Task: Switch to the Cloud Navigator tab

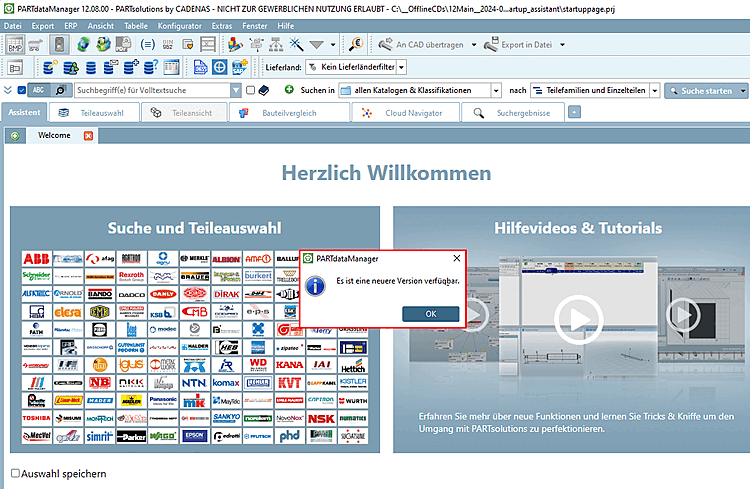Action: pos(406,113)
